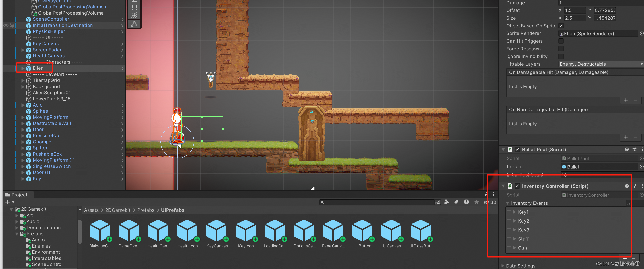This screenshot has height=269, width=644.
Task: Select the UIButton prefab asset
Action: click(x=363, y=234)
